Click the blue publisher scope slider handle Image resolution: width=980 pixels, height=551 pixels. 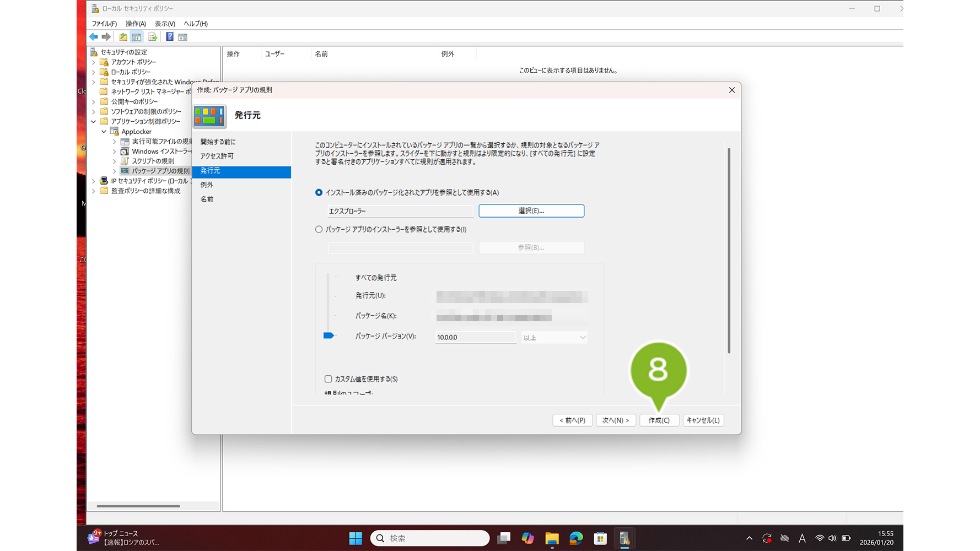[329, 336]
